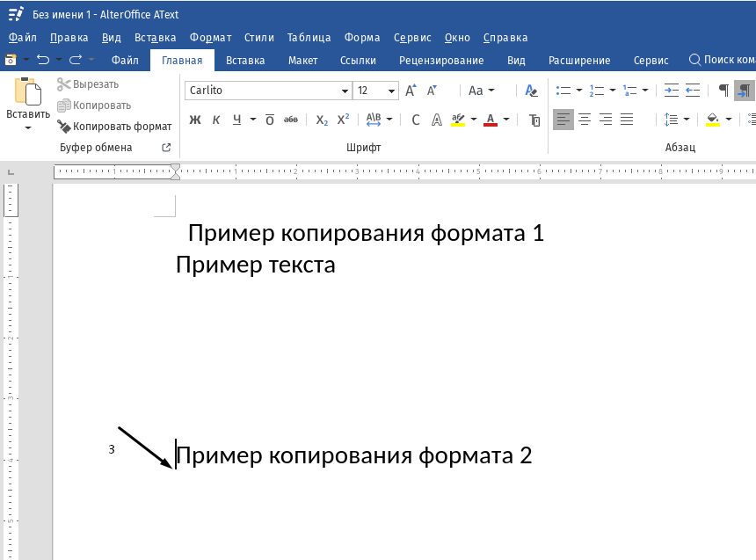756x560 pixels.
Task: Open numbered list style dropdown arrow
Action: point(613,91)
